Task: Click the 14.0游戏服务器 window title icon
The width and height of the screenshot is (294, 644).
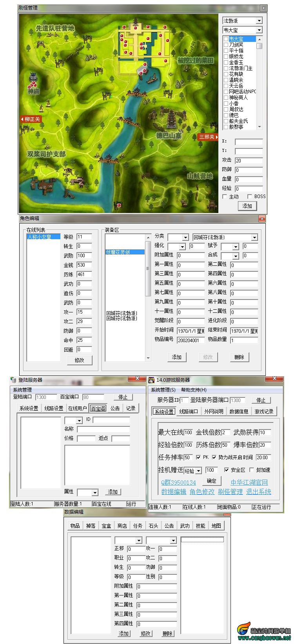Action: pyautogui.click(x=151, y=380)
